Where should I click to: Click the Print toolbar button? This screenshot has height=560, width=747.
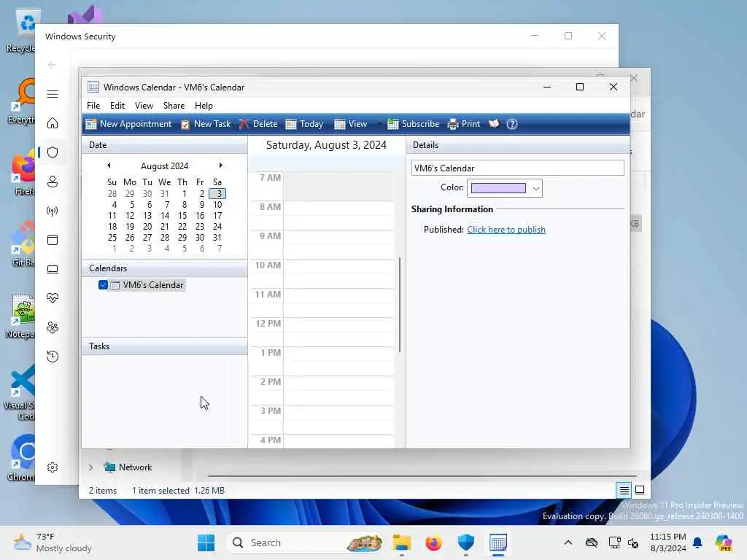[463, 124]
